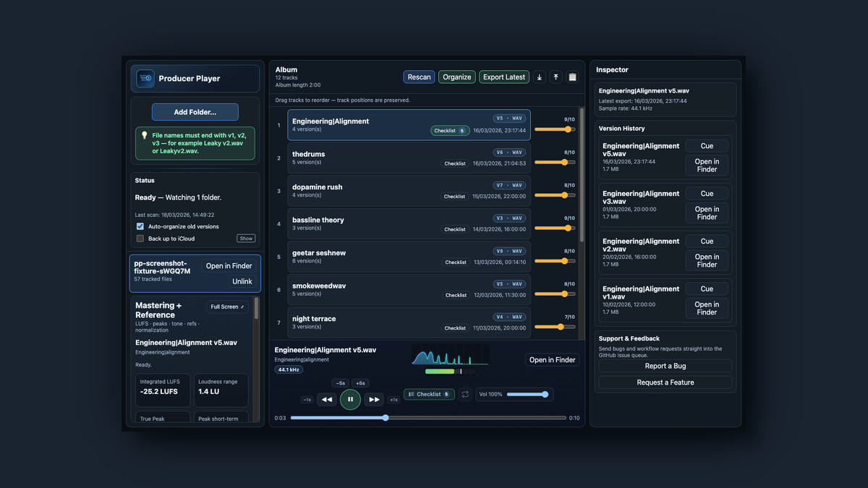The image size is (868, 488).
Task: Click the Report a Bug button
Action: tap(665, 366)
